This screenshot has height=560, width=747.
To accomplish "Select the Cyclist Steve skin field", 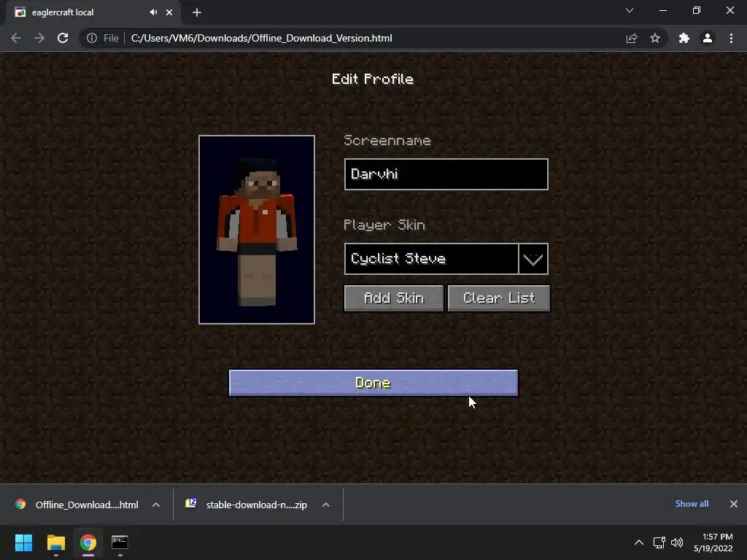I will 432,259.
